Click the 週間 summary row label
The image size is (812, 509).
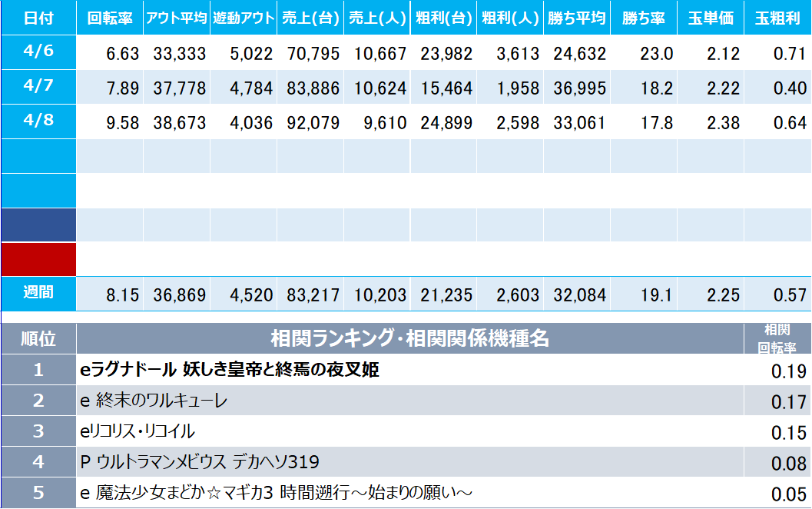[x=38, y=293]
